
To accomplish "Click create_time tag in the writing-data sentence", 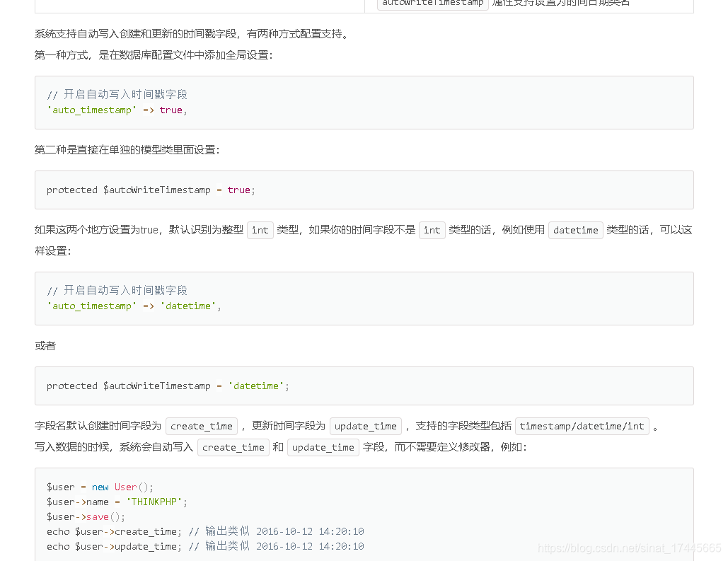I will (233, 447).
